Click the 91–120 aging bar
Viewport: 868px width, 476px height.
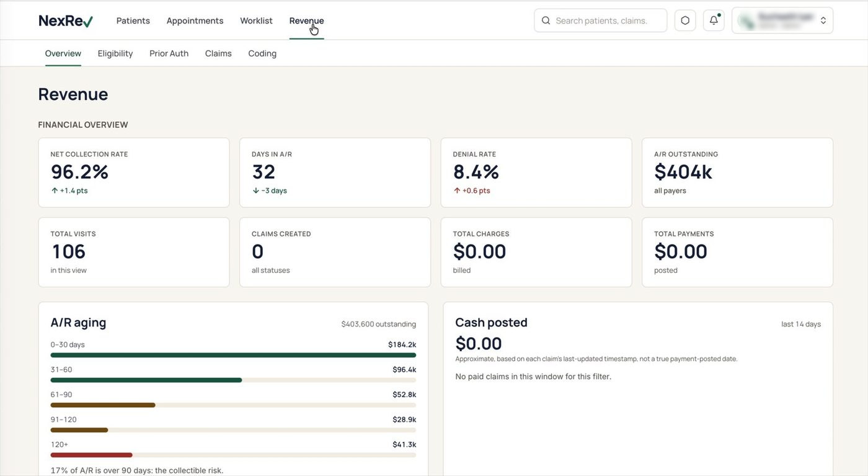pyautogui.click(x=233, y=429)
